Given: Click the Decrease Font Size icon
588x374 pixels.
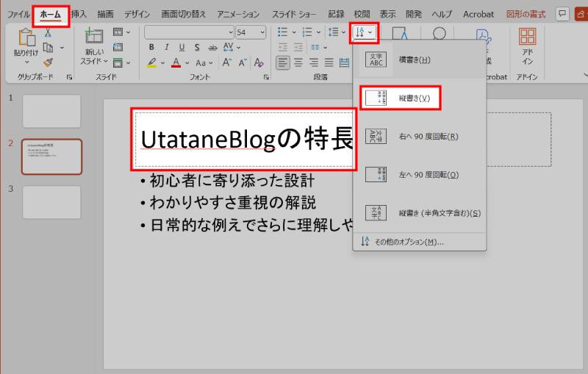Looking at the screenshot, I should 243,62.
